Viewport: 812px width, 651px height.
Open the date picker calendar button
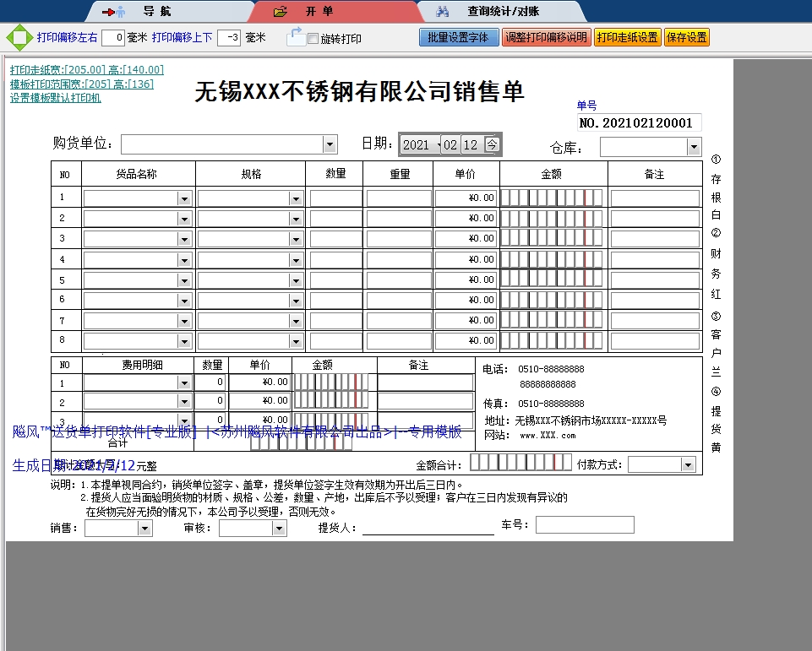[x=492, y=144]
